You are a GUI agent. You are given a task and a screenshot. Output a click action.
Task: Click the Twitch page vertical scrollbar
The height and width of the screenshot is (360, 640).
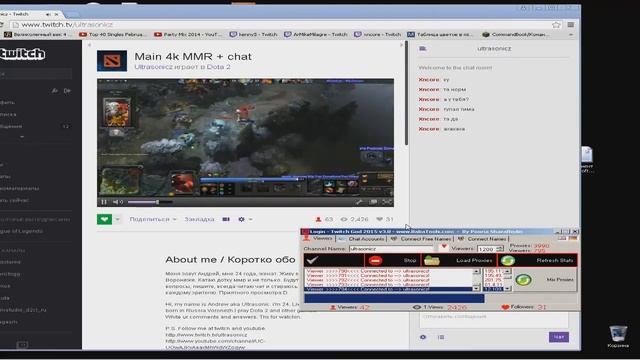point(406,93)
